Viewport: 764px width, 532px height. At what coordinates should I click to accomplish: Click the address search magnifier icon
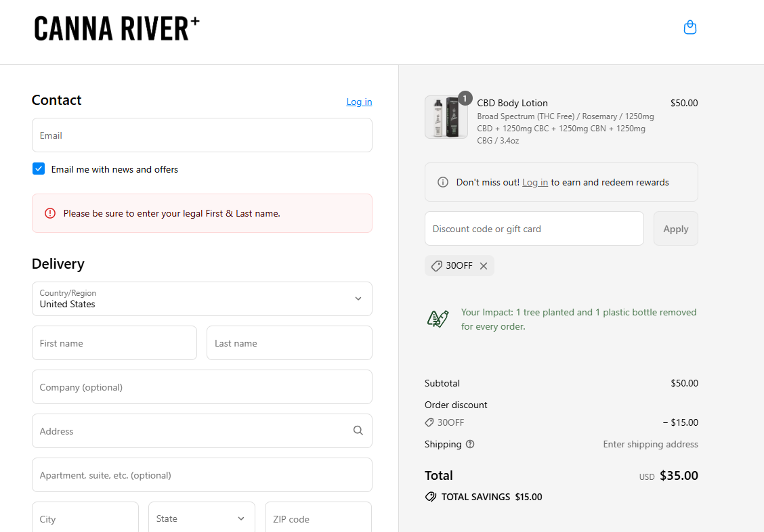click(358, 430)
